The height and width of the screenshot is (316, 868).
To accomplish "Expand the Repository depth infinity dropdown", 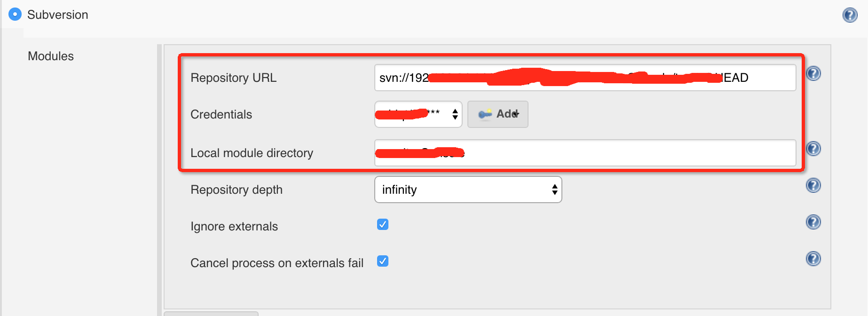I will 467,190.
